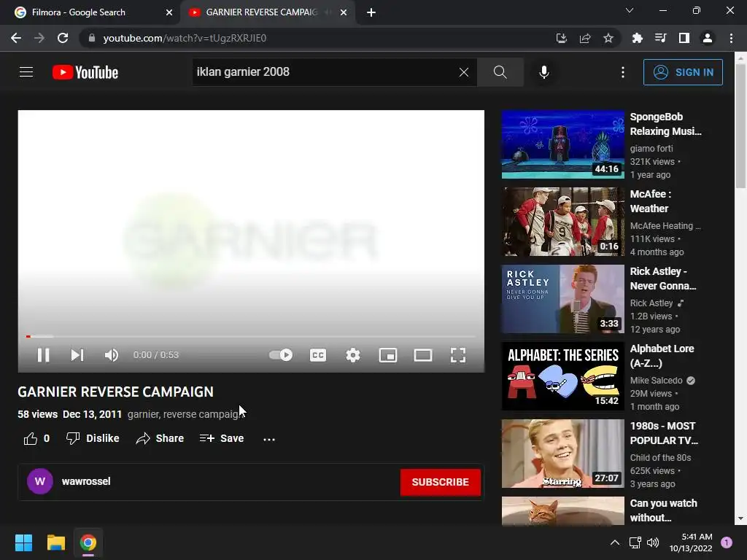Open SpongeBob Relaxing Music thumbnail

coord(562,144)
